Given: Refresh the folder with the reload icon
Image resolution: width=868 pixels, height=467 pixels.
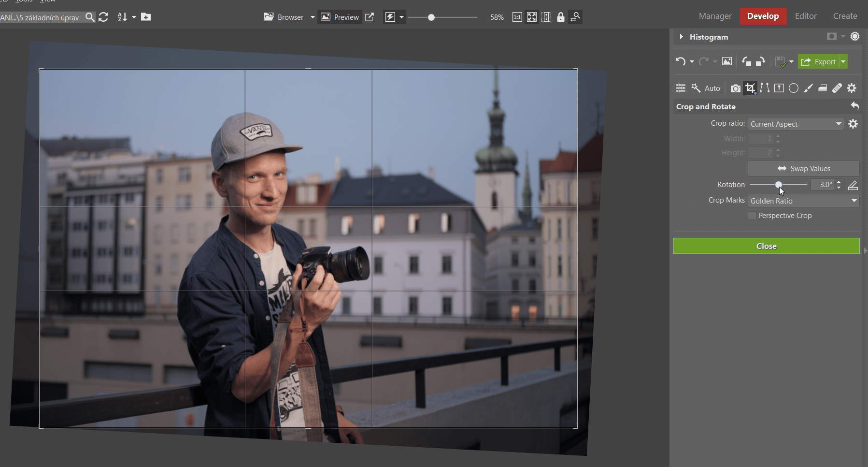Looking at the screenshot, I should (x=103, y=17).
